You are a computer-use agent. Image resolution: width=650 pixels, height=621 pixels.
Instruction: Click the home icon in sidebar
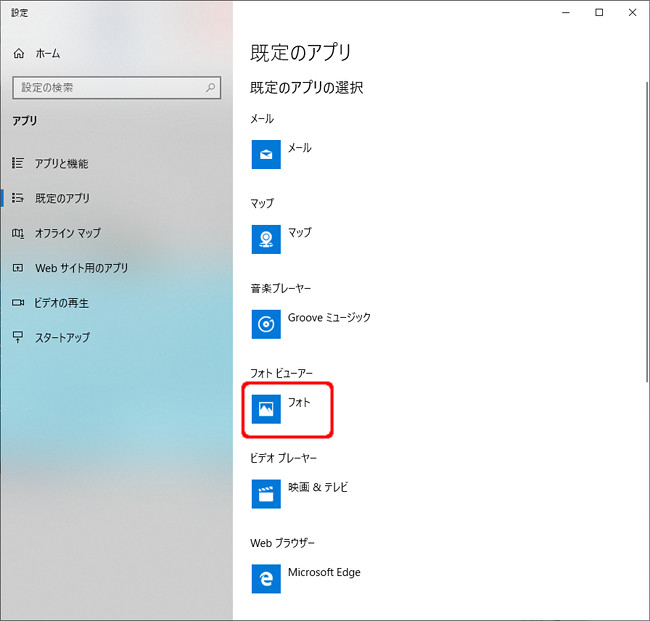(19, 53)
